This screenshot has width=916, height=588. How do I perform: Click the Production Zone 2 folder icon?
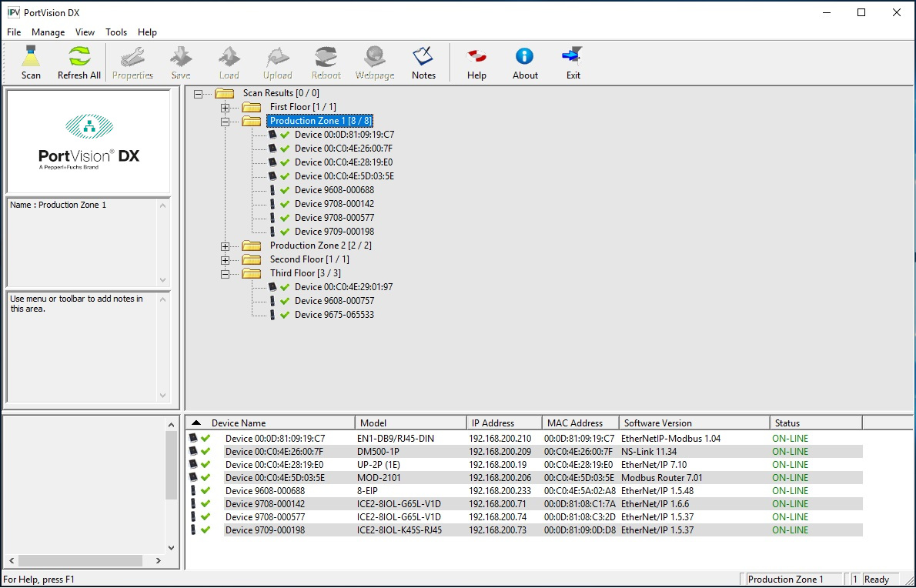click(251, 246)
